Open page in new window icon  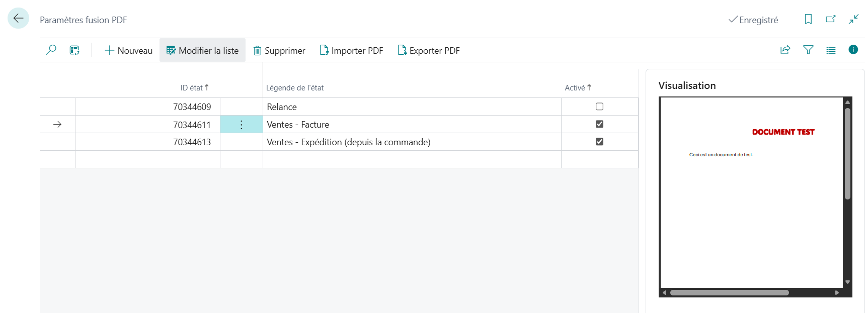pyautogui.click(x=831, y=19)
